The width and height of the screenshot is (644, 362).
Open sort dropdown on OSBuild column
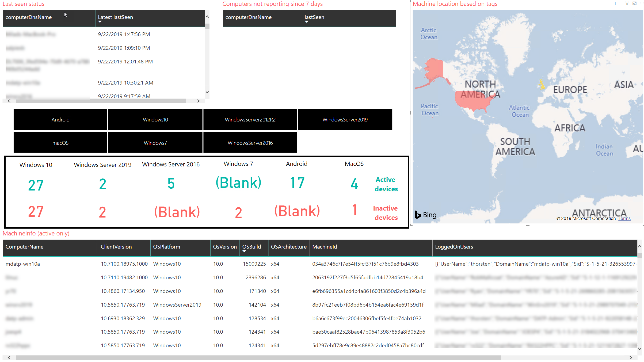[244, 252]
